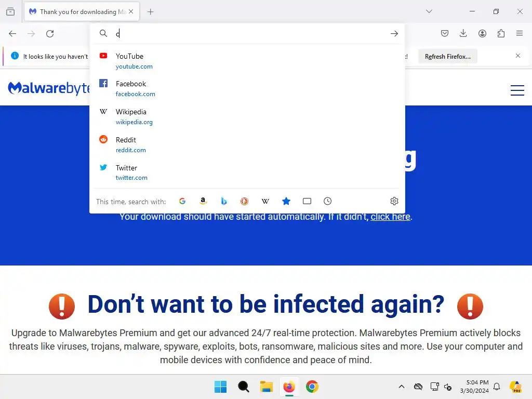This screenshot has height=399, width=532.
Task: Search this time with DuckDuckGo
Action: (244, 201)
